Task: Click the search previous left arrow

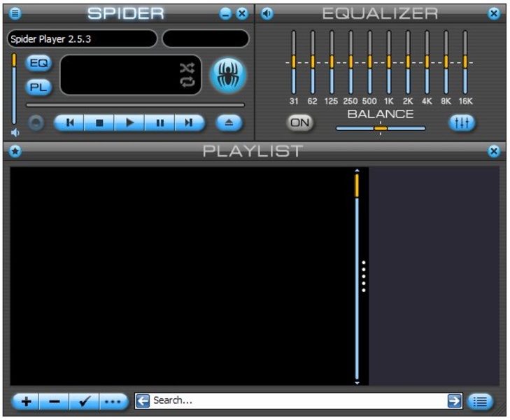Action: pyautogui.click(x=143, y=401)
